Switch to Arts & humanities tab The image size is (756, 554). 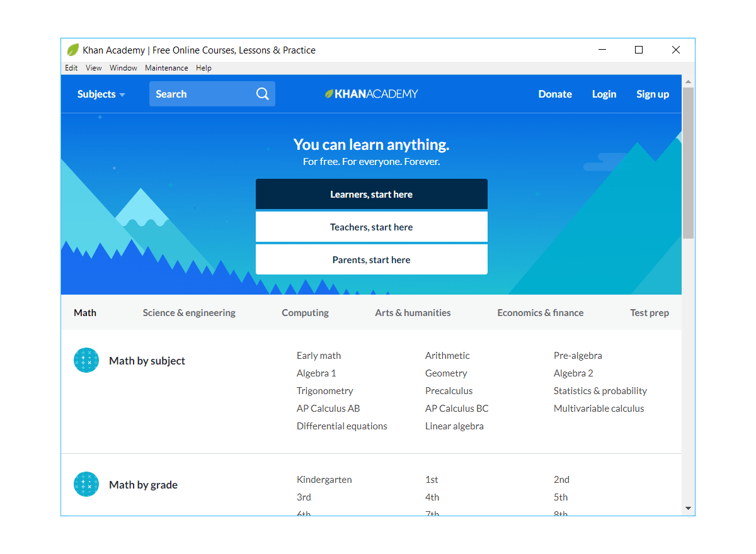[413, 312]
